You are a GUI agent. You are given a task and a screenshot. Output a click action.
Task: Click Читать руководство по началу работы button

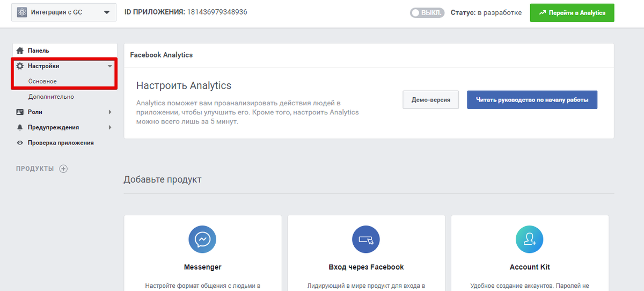coord(532,100)
